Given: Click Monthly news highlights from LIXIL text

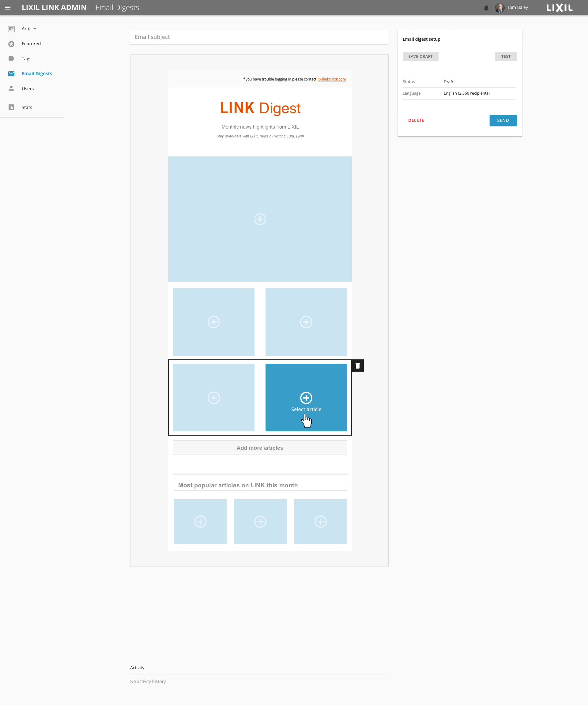Looking at the screenshot, I should [x=260, y=127].
